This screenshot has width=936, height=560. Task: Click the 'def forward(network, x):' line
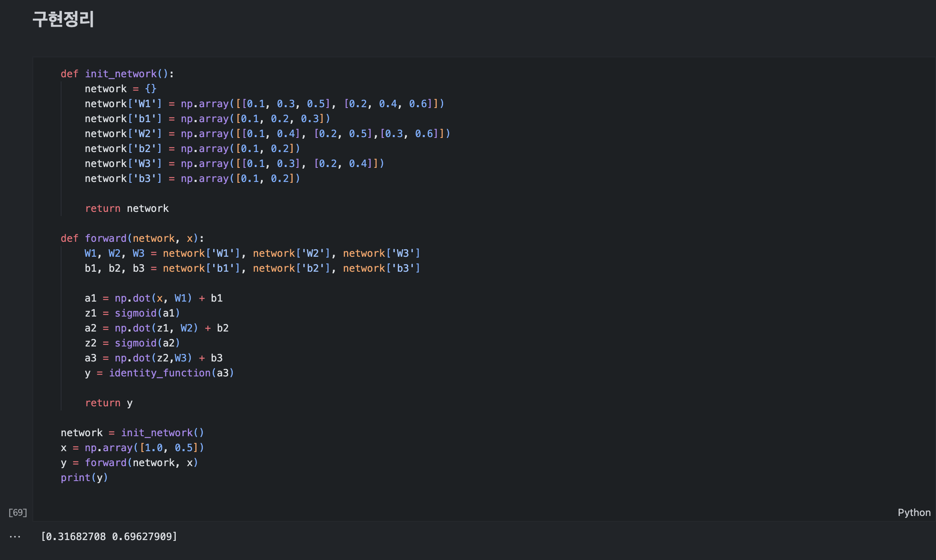132,238
